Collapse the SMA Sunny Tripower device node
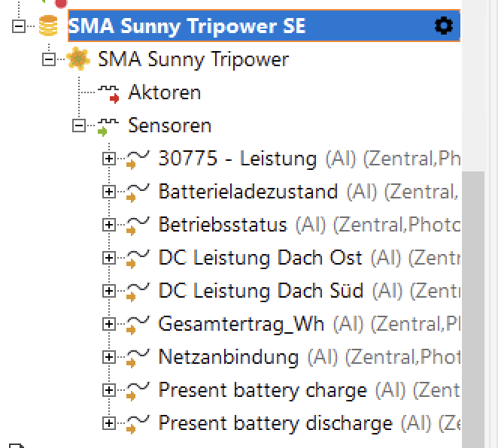Viewport: 498px width, 448px height. tap(49, 59)
